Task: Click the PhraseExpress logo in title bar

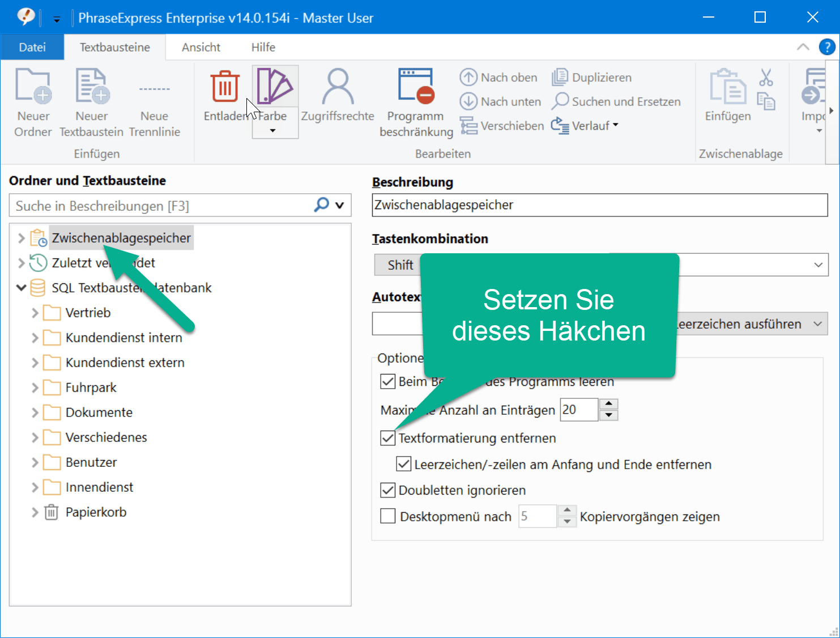Action: pyautogui.click(x=25, y=17)
